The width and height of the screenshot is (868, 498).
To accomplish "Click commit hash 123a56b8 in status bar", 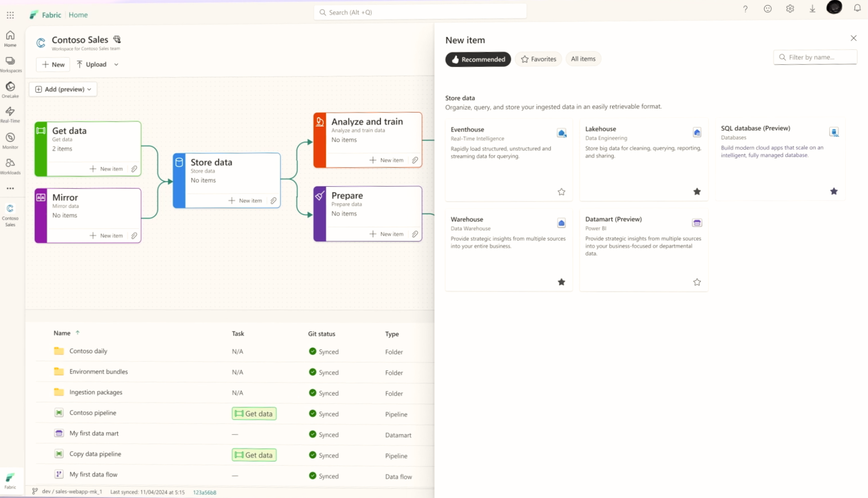I will [204, 492].
